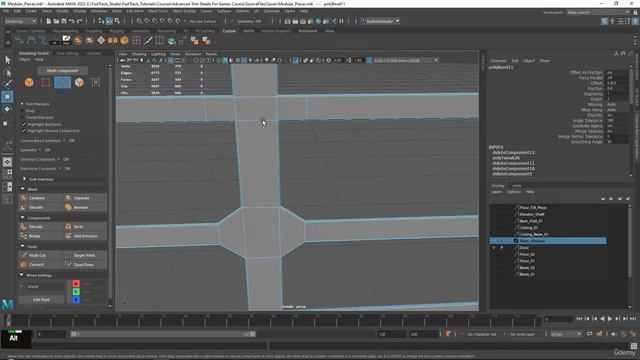Toggle Highlight Nearest Component checkbox
The image size is (640, 360).
(23, 131)
